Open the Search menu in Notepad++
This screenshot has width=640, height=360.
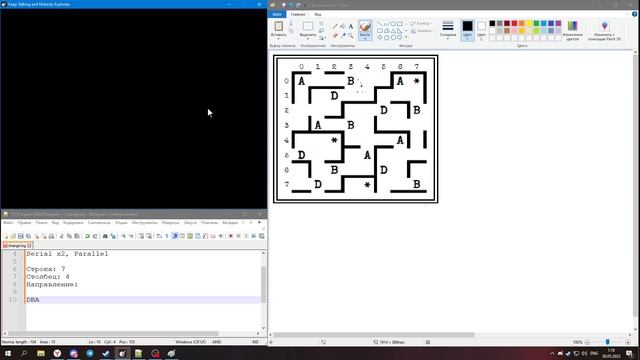coord(41,223)
